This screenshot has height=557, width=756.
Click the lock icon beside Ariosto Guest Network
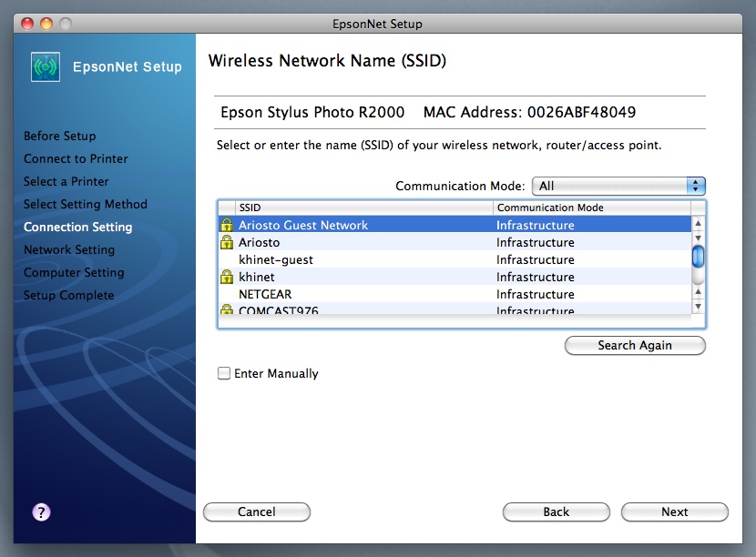pos(227,225)
